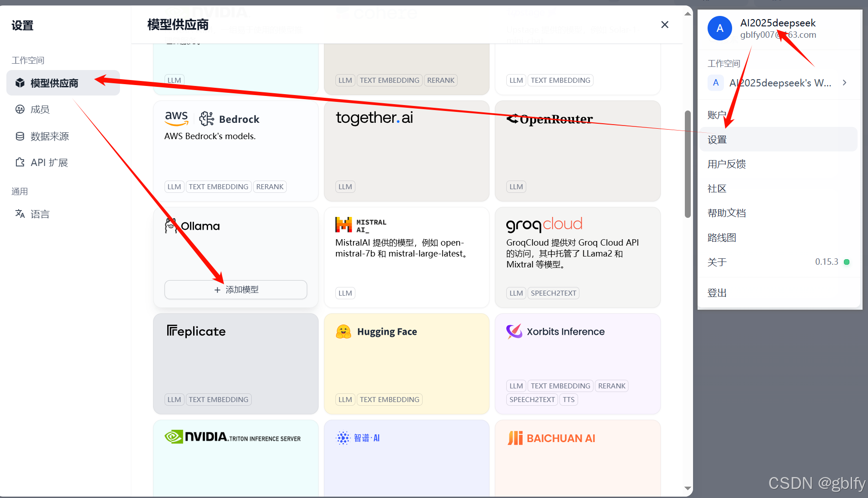Click TEXT EMBEDDING tag on Replicate card
The height and width of the screenshot is (498, 868).
coord(219,399)
